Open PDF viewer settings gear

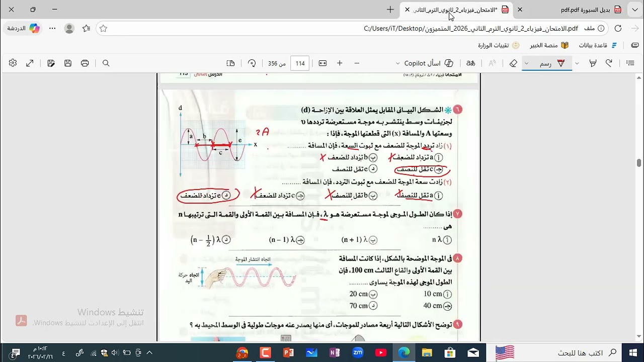tap(13, 63)
